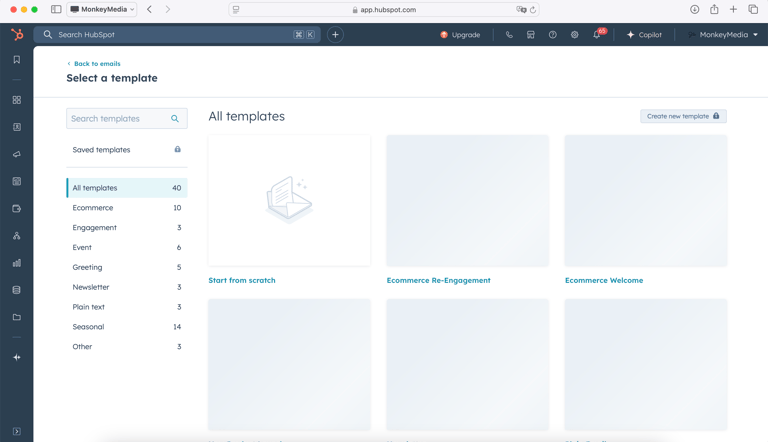Open Ecommerce Welcome template thumbnail
Image resolution: width=768 pixels, height=442 pixels.
(646, 200)
